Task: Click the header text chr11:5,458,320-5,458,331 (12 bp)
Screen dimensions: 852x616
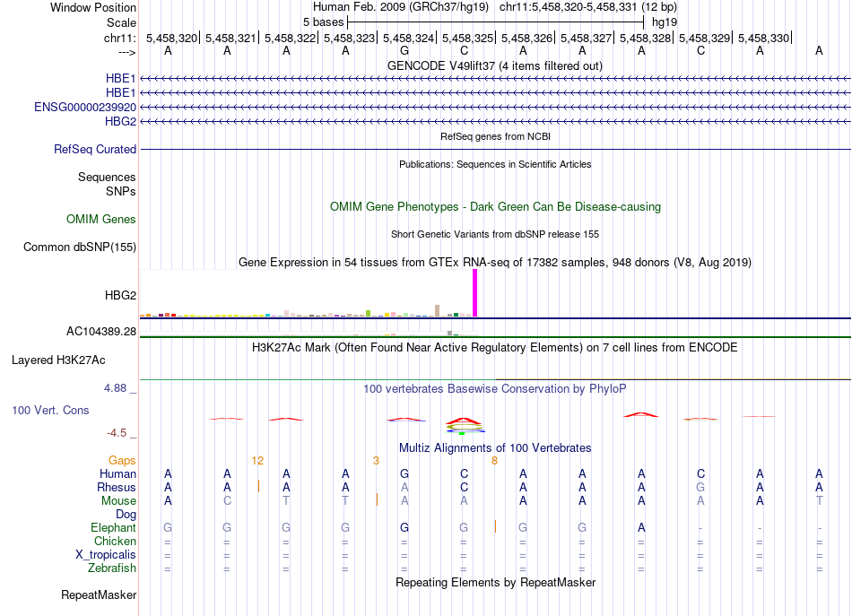Action: [x=588, y=7]
